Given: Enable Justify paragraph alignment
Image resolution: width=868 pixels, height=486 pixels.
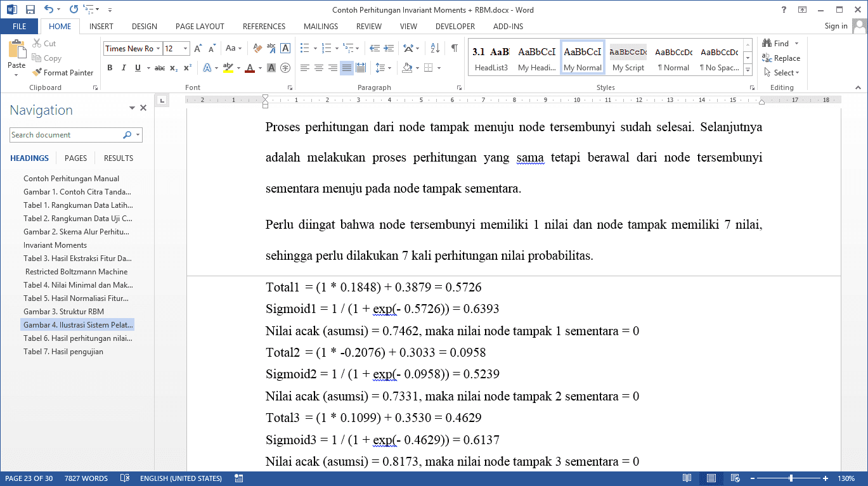Looking at the screenshot, I should click(347, 68).
